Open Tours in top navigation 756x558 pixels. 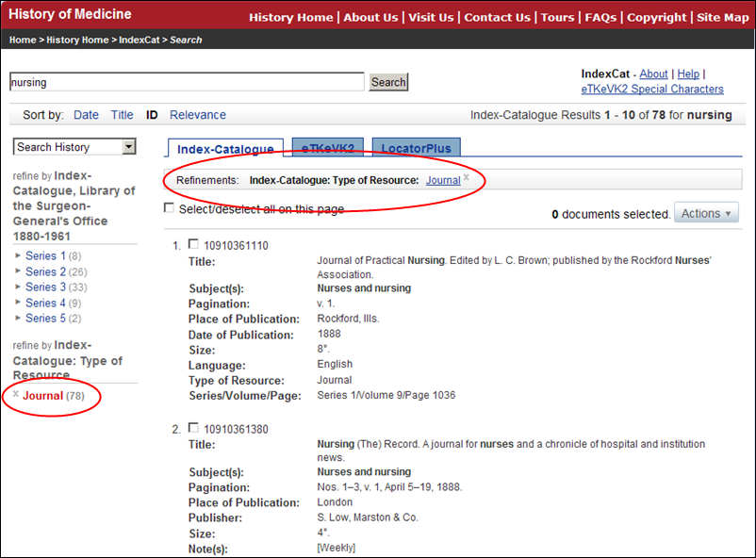coord(557,17)
